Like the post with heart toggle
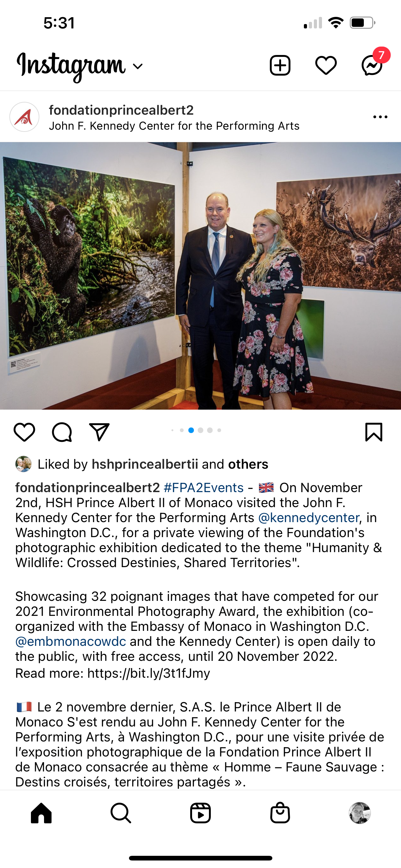The height and width of the screenshot is (868, 401). (x=24, y=432)
